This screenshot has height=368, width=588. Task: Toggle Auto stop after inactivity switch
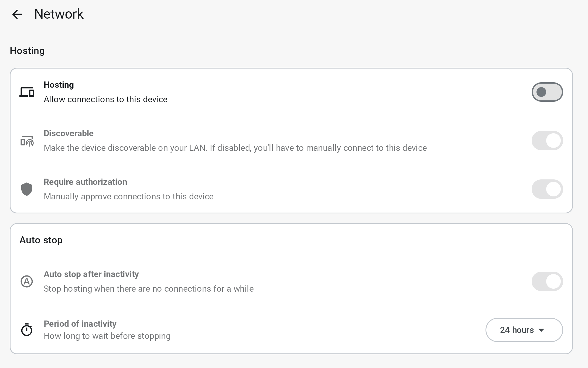[x=547, y=281]
